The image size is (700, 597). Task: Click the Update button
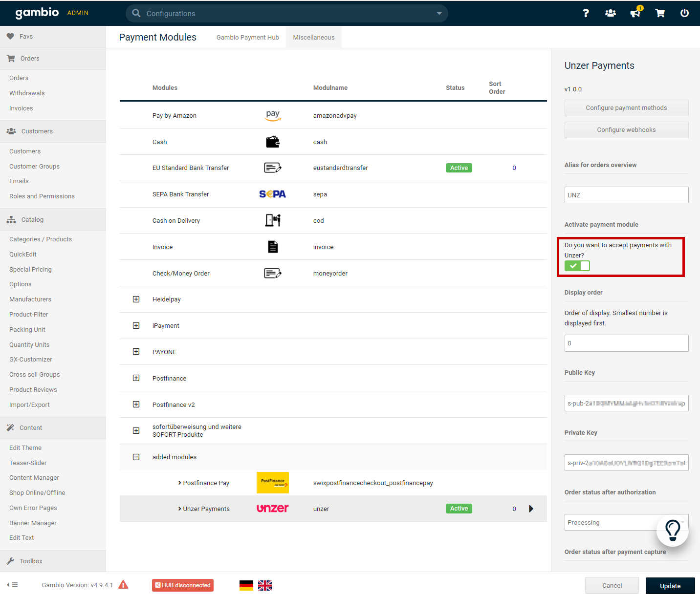[x=670, y=586]
